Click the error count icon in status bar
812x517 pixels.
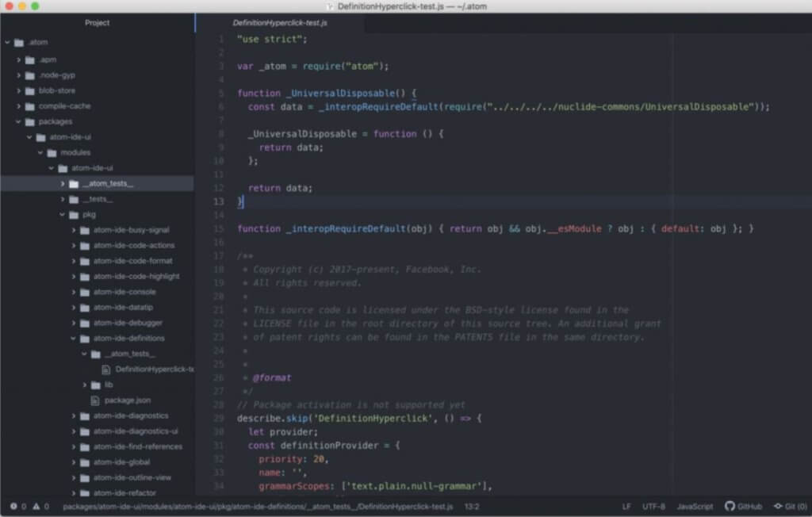[x=13, y=506]
